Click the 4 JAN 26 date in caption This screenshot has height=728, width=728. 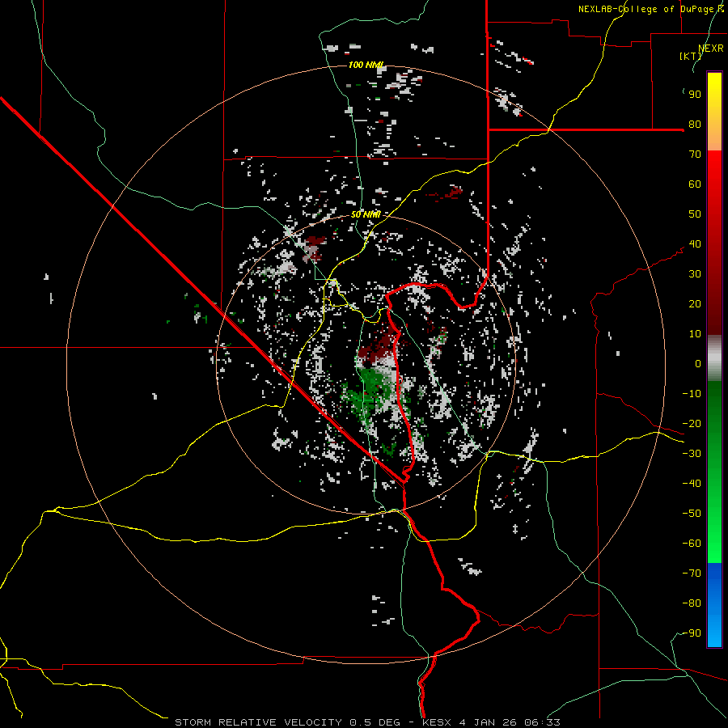point(488,722)
